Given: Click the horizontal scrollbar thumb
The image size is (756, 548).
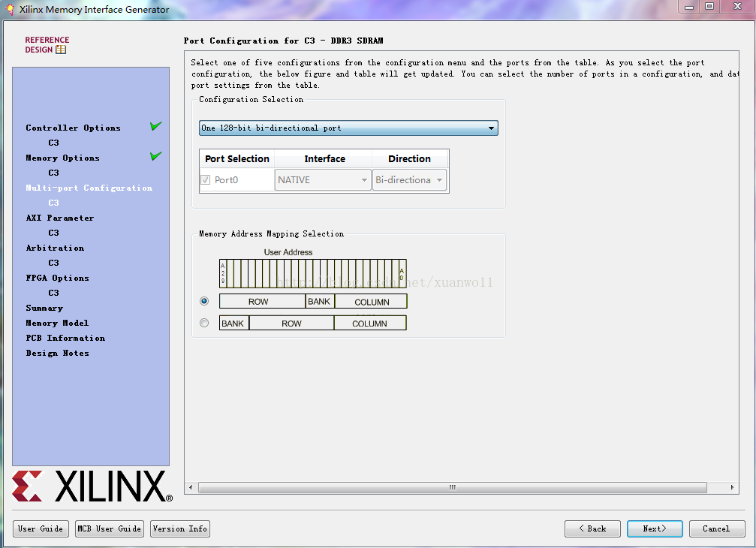Looking at the screenshot, I should click(452, 487).
